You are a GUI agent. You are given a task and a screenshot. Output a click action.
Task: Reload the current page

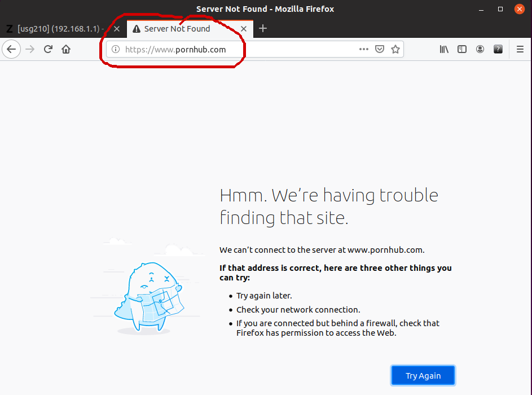pos(48,49)
